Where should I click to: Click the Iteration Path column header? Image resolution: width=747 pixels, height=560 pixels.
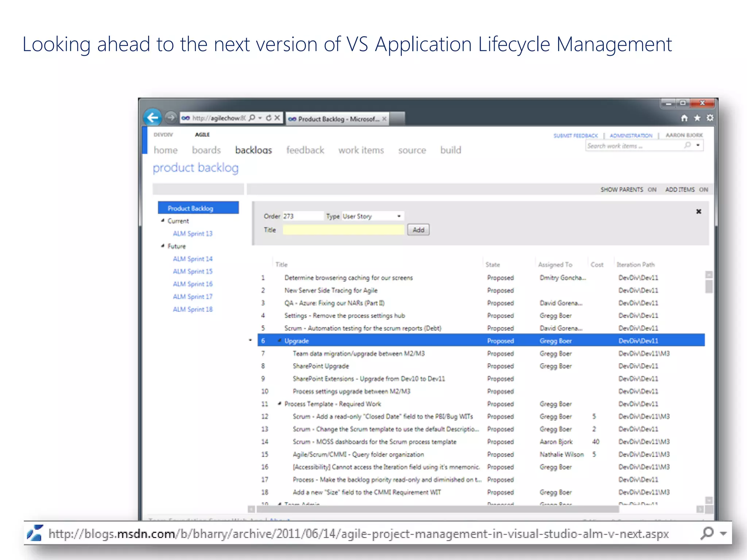pos(635,264)
